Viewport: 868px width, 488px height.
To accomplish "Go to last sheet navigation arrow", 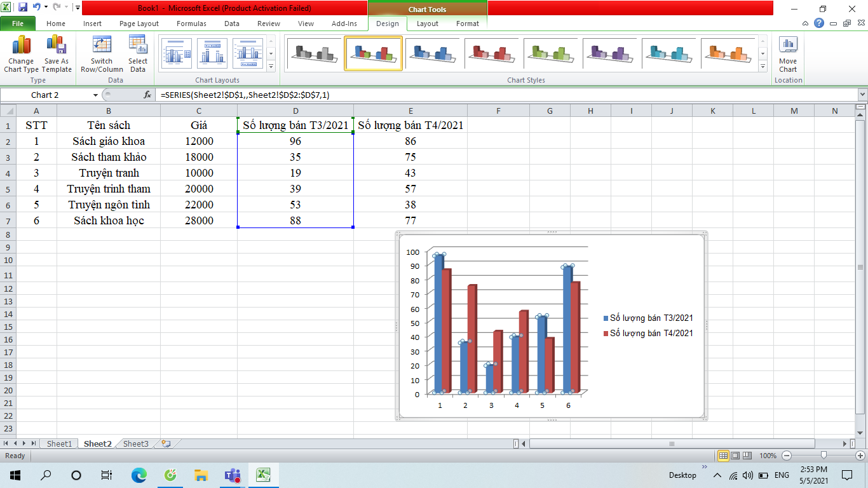I will (x=34, y=444).
